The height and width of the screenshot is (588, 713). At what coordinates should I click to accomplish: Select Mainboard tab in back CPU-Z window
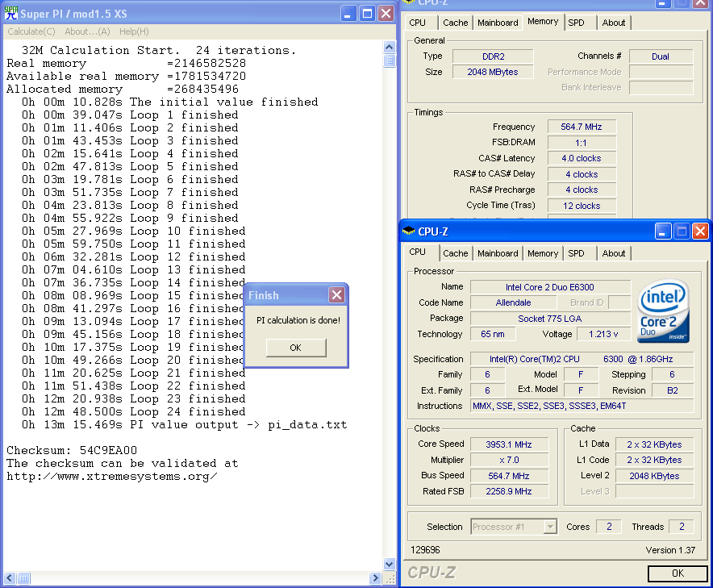[498, 23]
